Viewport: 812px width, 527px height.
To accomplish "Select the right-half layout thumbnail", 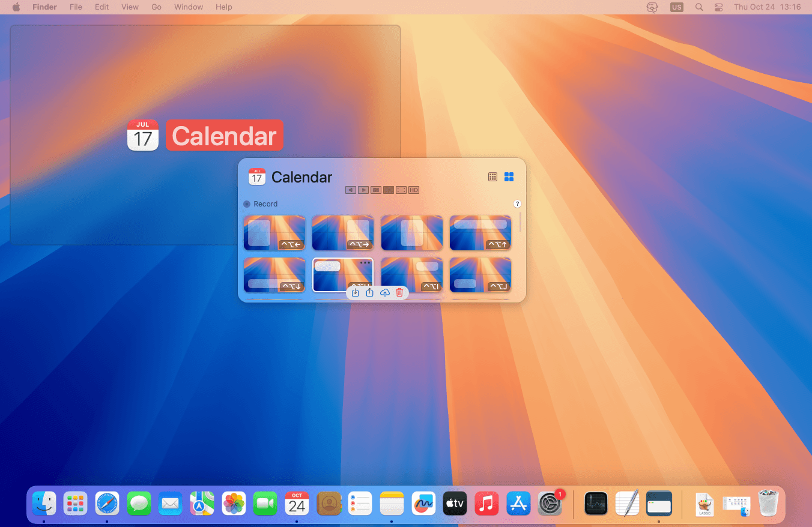I will pyautogui.click(x=343, y=233).
